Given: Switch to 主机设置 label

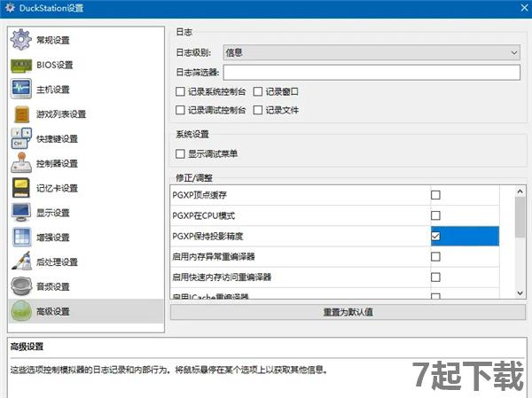Looking at the screenshot, I should (x=53, y=90).
